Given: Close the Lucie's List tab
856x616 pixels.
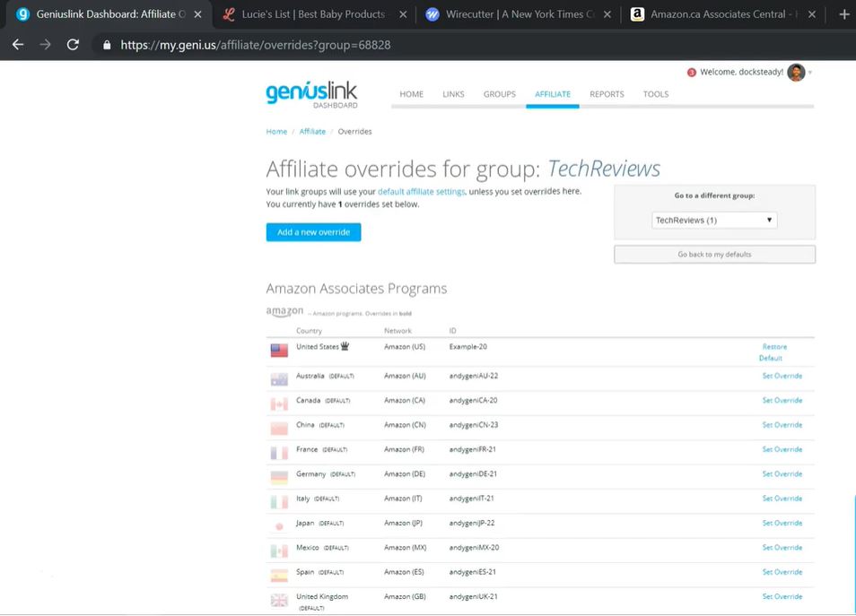Looking at the screenshot, I should 403,14.
